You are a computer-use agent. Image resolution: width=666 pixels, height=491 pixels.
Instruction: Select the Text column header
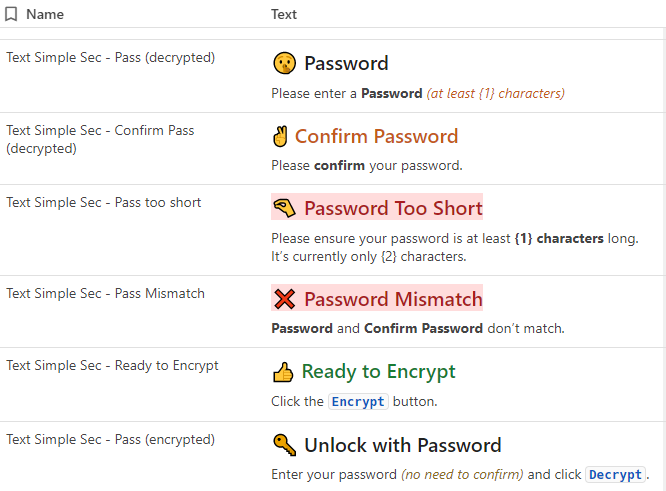coord(284,14)
